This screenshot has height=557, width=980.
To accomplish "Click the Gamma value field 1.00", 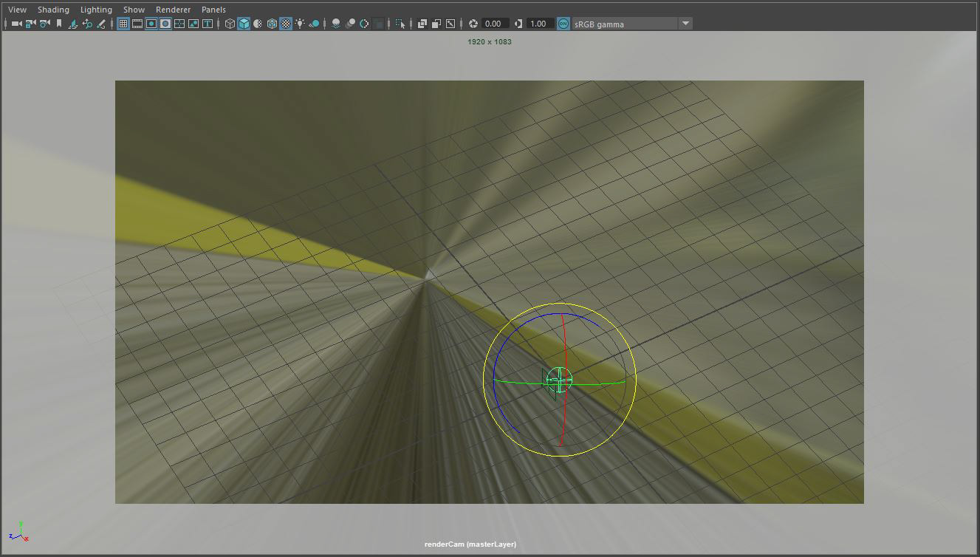I will pyautogui.click(x=539, y=24).
